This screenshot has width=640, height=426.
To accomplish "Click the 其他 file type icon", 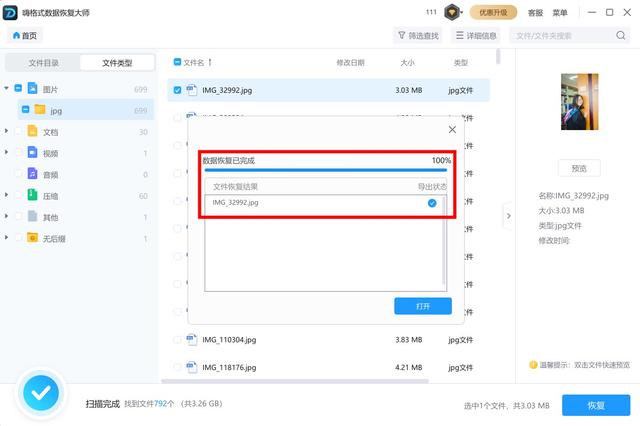I will click(x=32, y=216).
